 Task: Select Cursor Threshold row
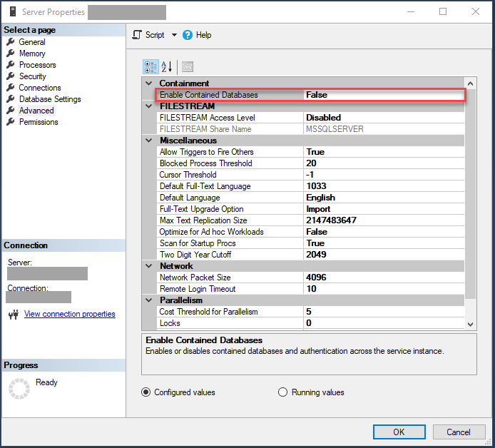pyautogui.click(x=311, y=175)
